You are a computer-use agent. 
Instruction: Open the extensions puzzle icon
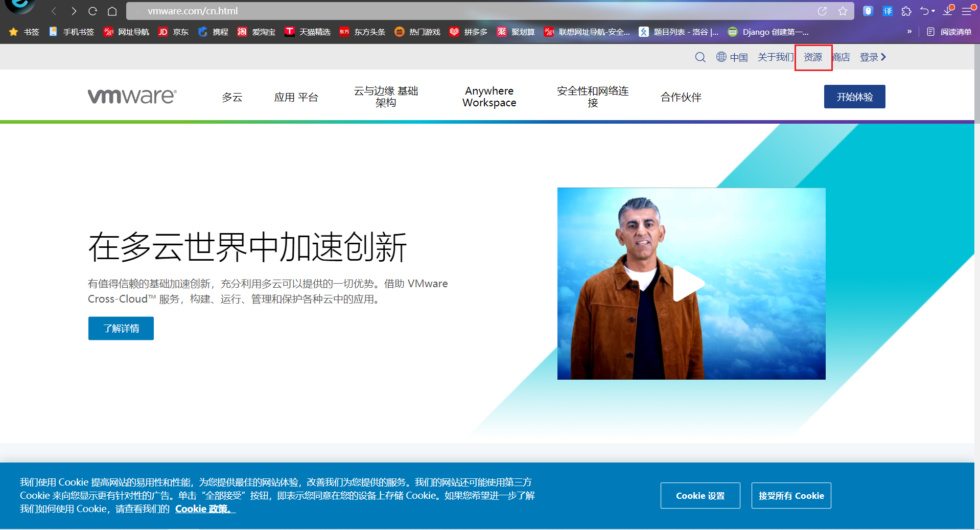(906, 11)
